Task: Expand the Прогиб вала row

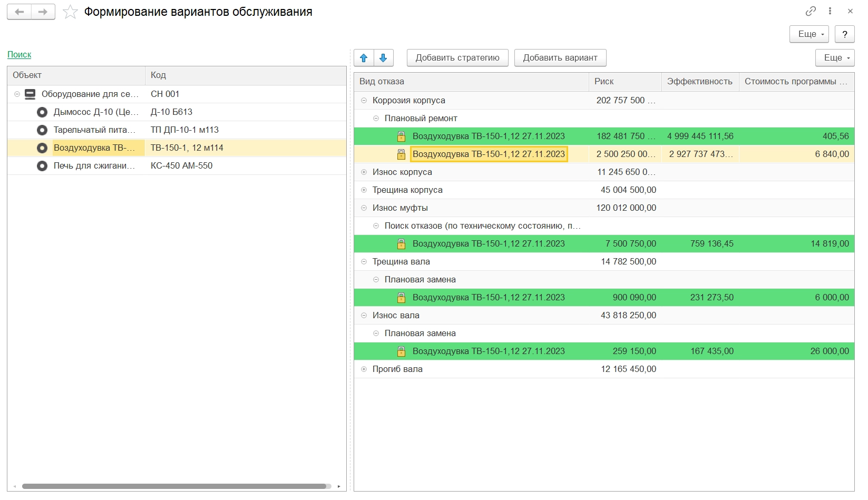Action: [x=364, y=369]
